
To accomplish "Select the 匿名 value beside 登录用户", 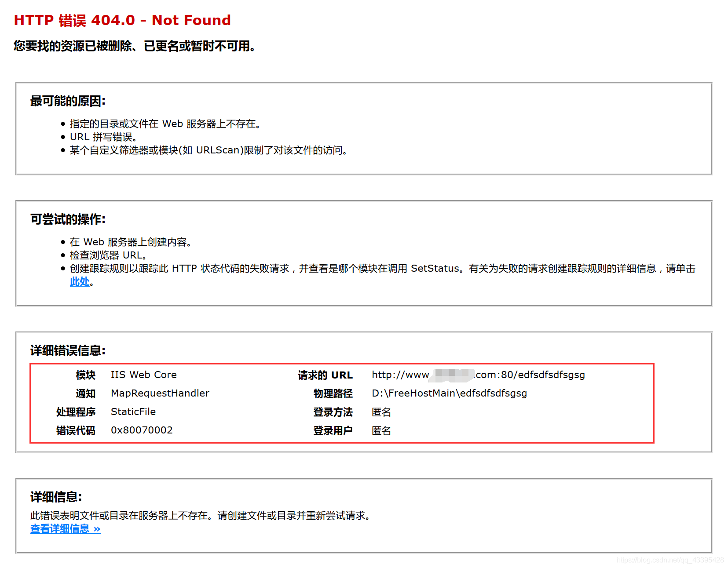I will 381,430.
